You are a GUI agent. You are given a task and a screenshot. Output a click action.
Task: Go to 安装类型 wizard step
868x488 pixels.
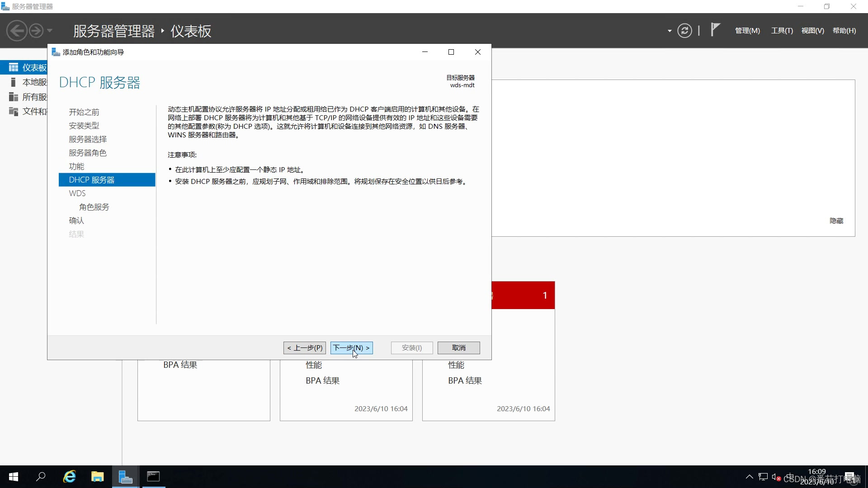click(x=84, y=126)
